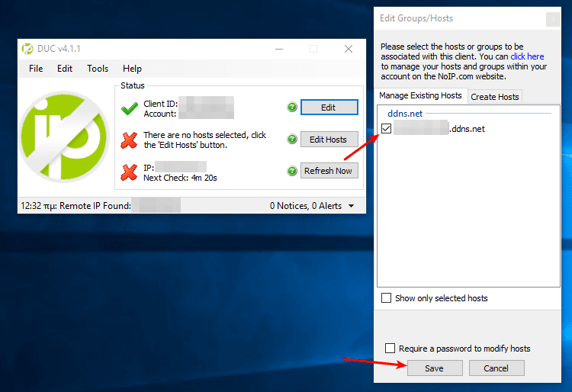The image size is (572, 392).
Task: Open the Edit menu in menu bar
Action: (65, 69)
